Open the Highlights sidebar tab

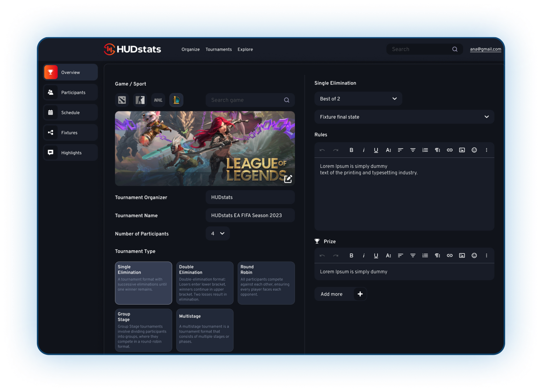pos(70,153)
